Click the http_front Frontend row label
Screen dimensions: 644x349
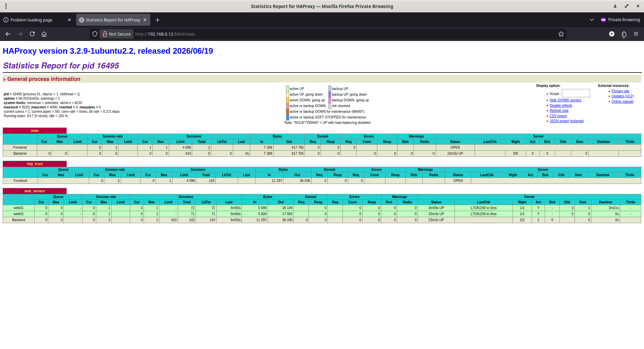[20, 181]
